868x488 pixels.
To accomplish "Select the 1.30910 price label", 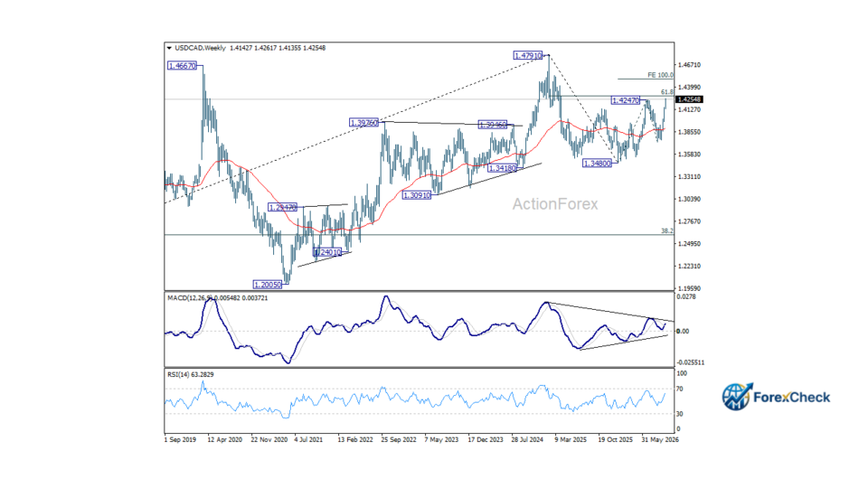I will pos(417,195).
